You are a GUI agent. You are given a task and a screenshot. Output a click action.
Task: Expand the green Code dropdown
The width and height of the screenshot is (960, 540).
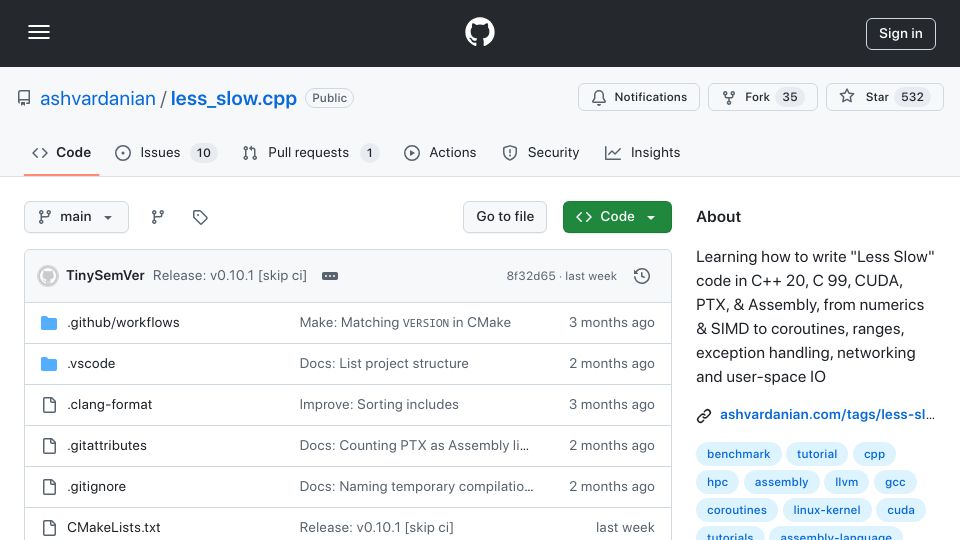tap(617, 217)
